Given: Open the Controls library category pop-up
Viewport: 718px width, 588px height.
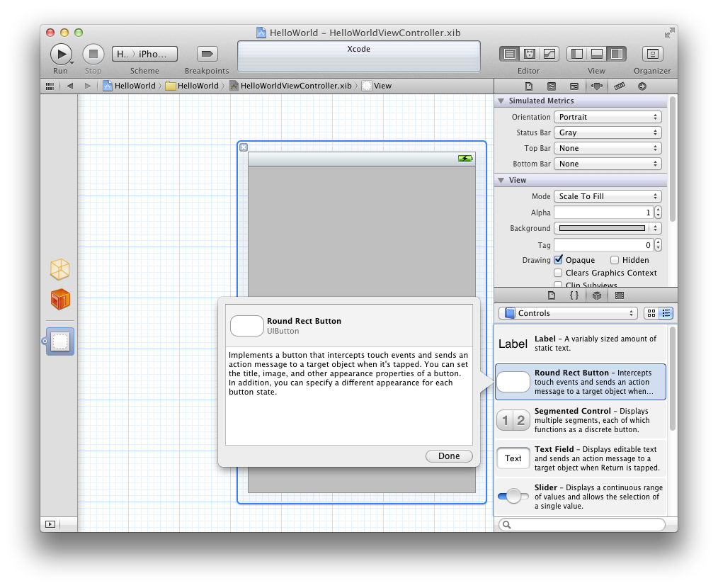Looking at the screenshot, I should click(x=566, y=312).
